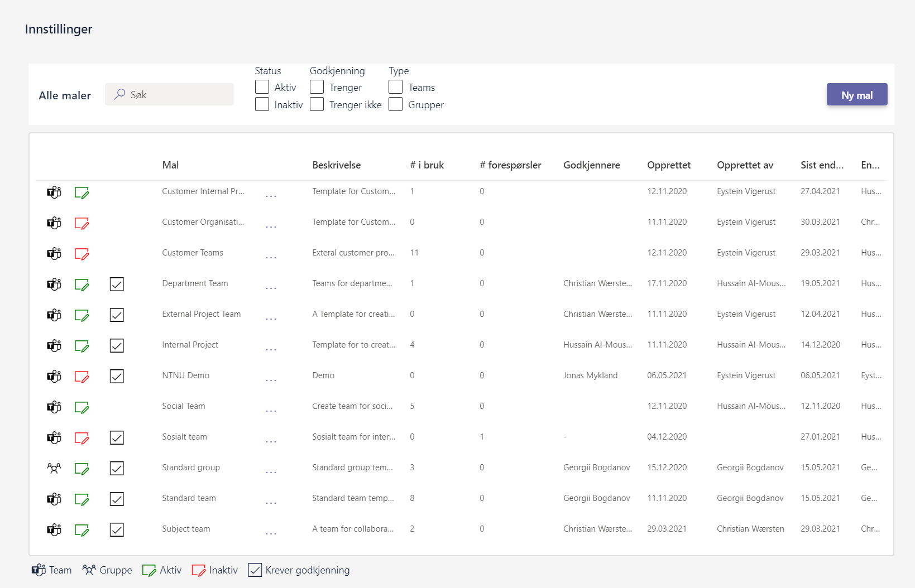
Task: Open the more options menu for Department Team
Action: click(x=271, y=288)
